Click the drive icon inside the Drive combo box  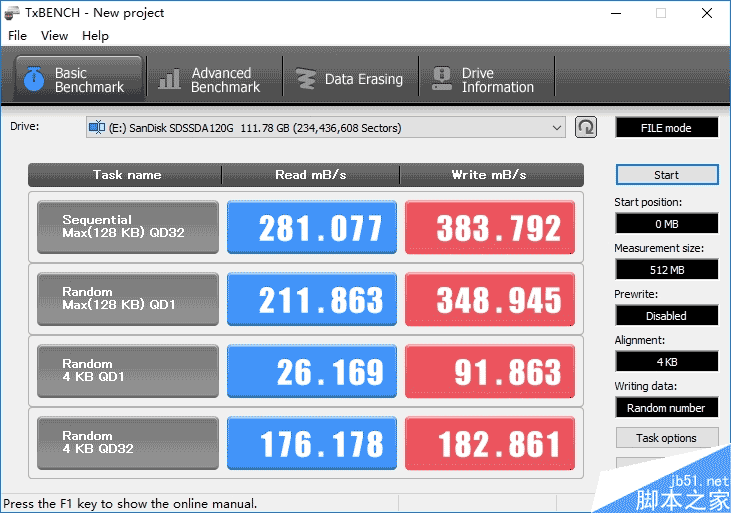click(97, 127)
